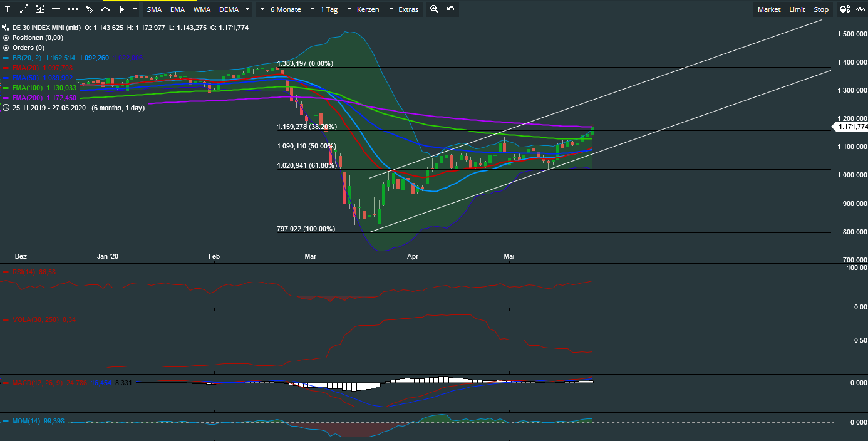Viewport: 868px width, 441px height.
Task: Click the Dez label on time axis
Action: pos(21,256)
